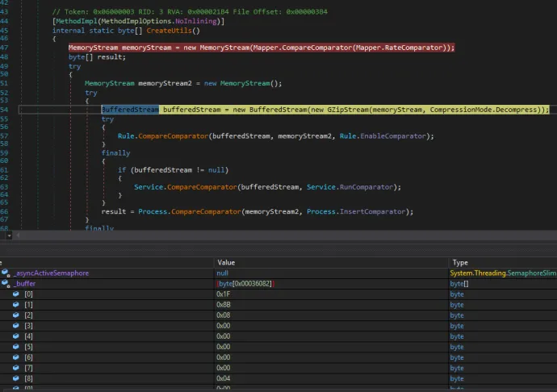
Task: Select array element [5] name
Action: click(x=28, y=347)
